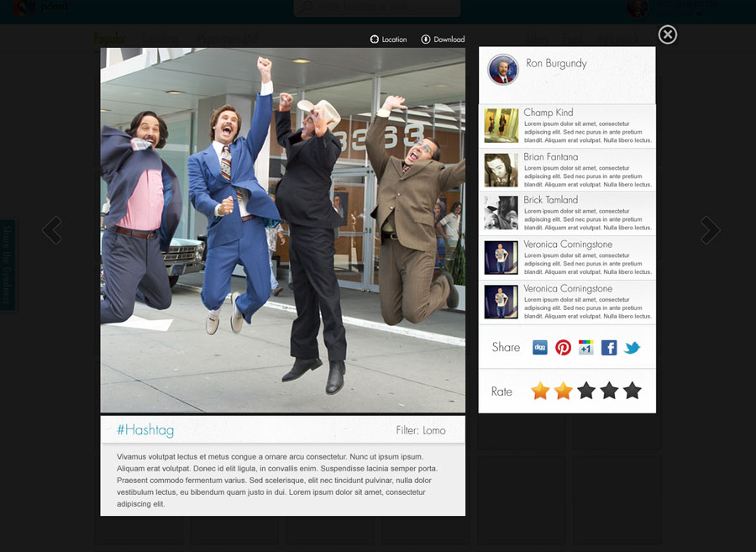Screen dimensions: 756x552
Task: Open the Share the Goodness side tab
Action: point(8,265)
